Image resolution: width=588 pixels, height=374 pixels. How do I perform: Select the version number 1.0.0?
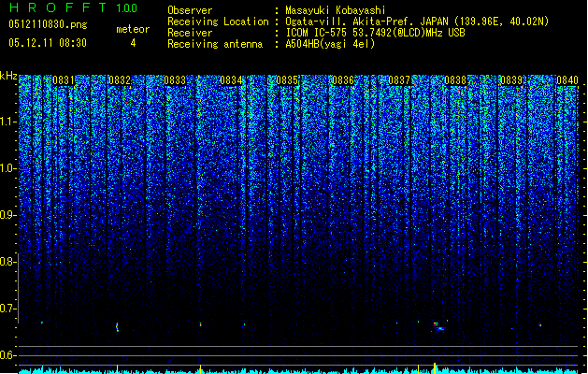point(126,8)
